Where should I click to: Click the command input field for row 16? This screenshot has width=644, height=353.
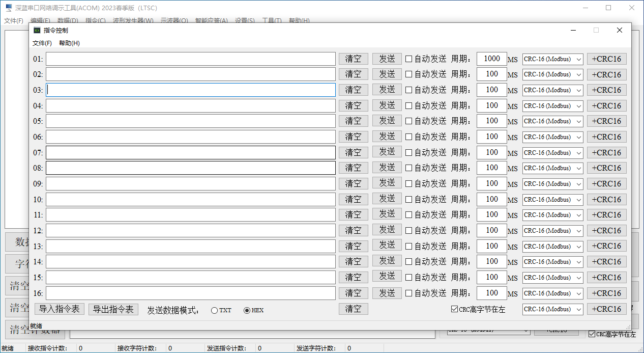tap(190, 293)
